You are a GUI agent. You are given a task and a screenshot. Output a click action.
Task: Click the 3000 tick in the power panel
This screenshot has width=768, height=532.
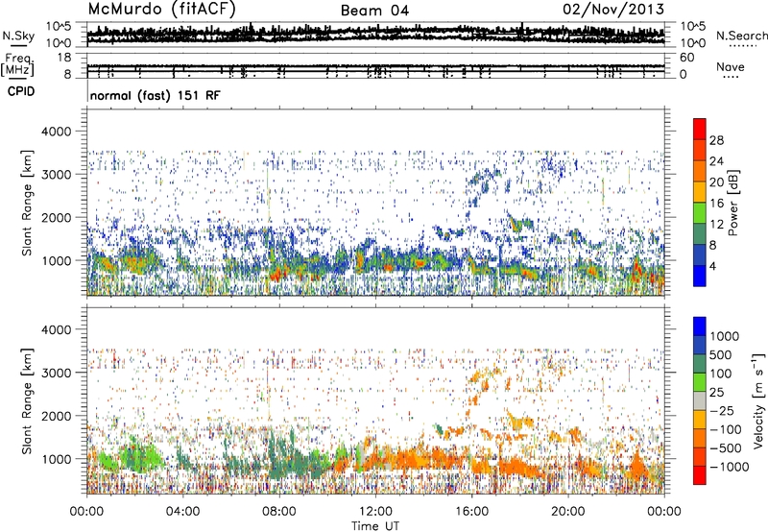(x=57, y=175)
